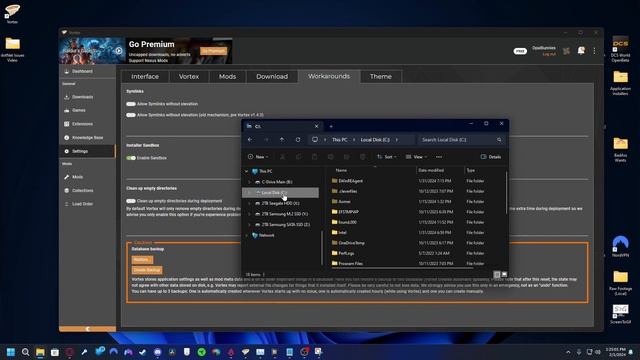Open the Application Installers desktop folder
The image size is (640, 360).
(620, 83)
